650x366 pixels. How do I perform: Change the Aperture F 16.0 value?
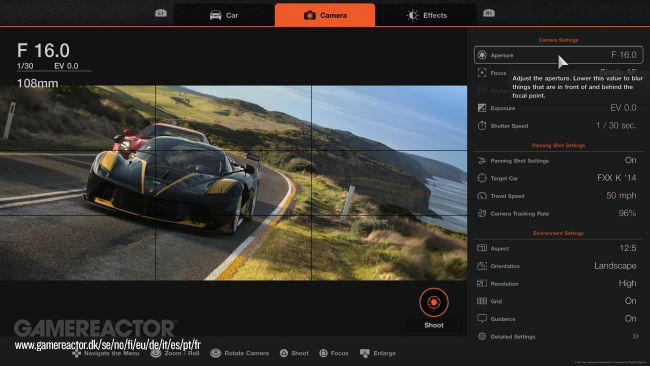tap(623, 55)
